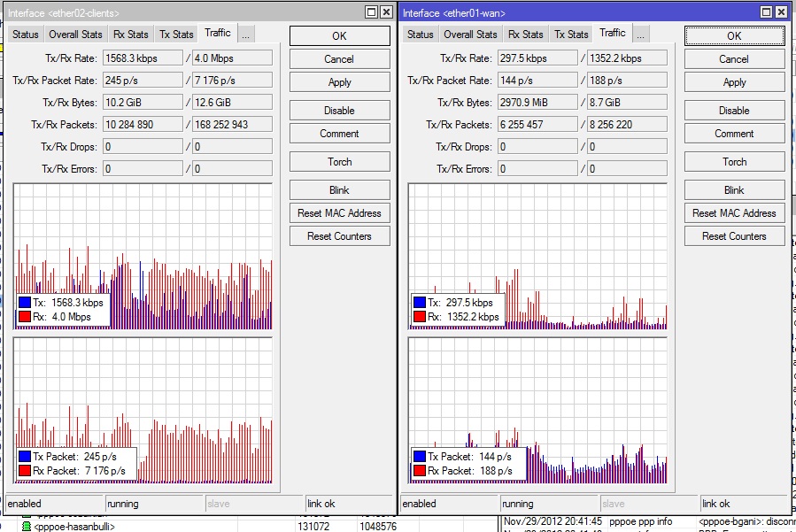Switch to Rx Stats tab in ether01-wan window

[525, 35]
